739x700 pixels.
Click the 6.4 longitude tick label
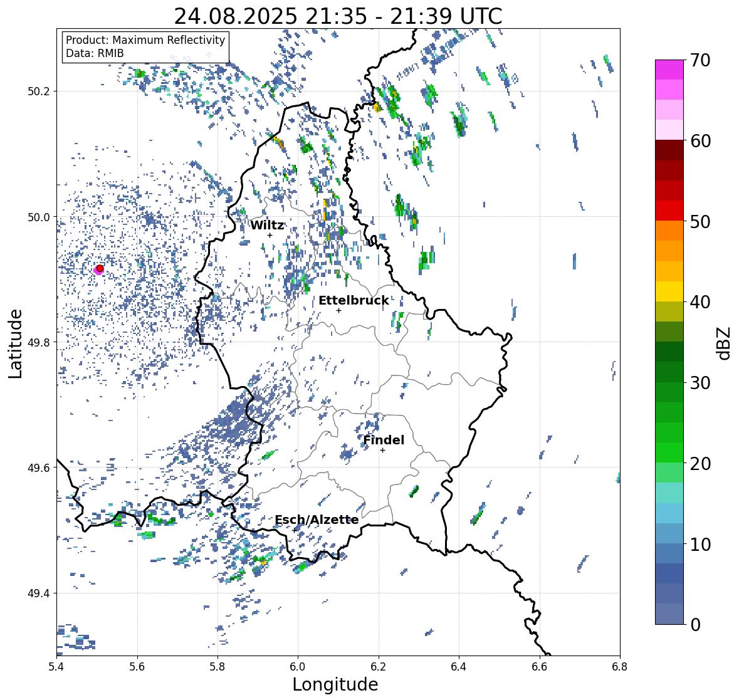pos(459,666)
